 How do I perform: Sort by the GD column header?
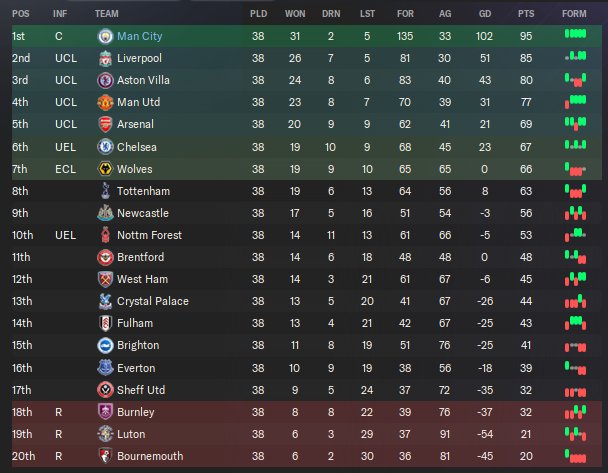click(x=485, y=14)
